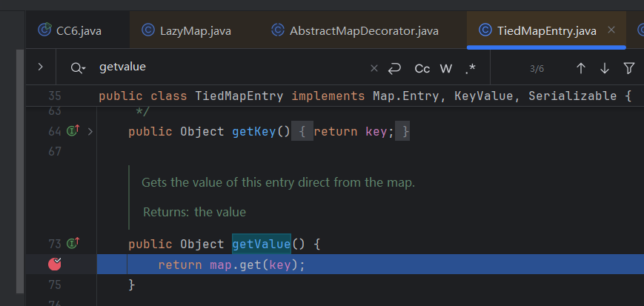Close the TiedMapEntry.java tab

(611, 30)
